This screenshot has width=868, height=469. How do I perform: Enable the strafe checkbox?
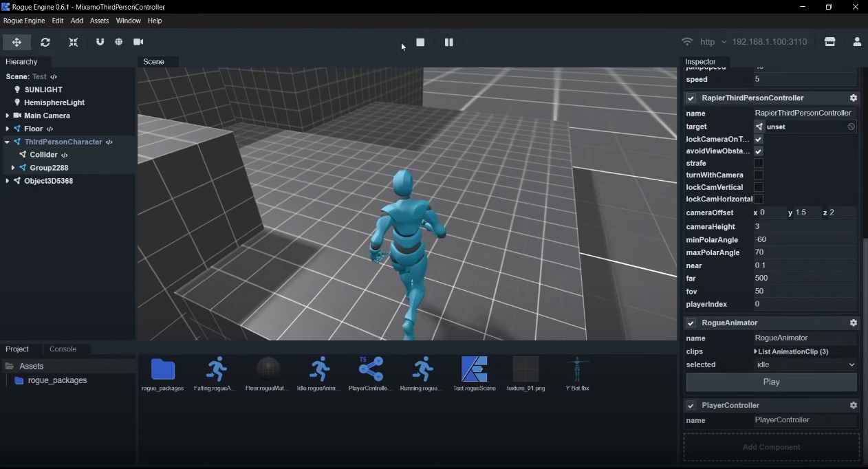click(759, 163)
